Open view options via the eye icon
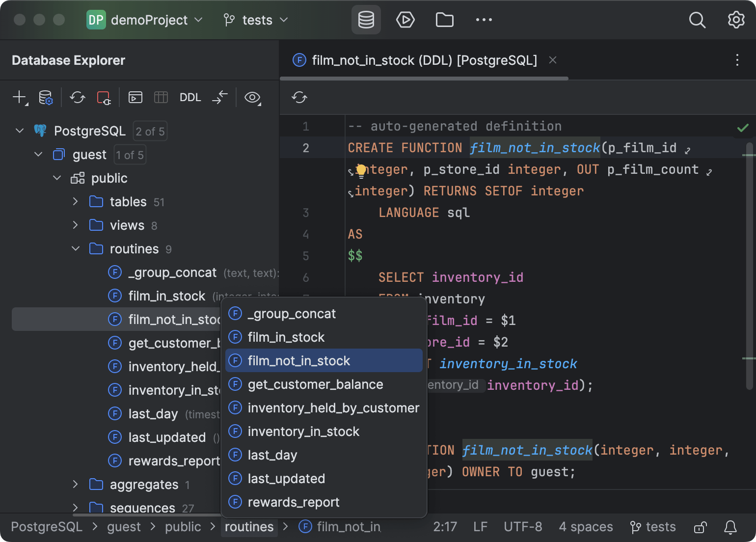756x542 pixels. click(x=252, y=98)
